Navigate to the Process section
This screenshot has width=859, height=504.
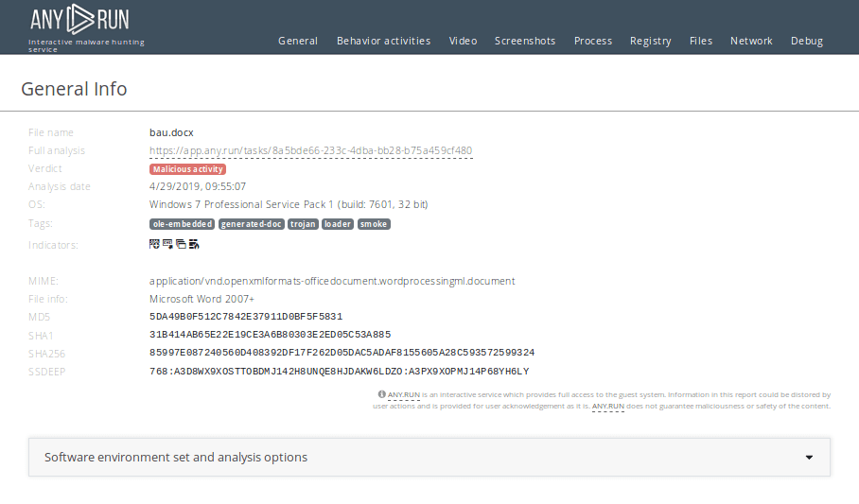pos(593,41)
